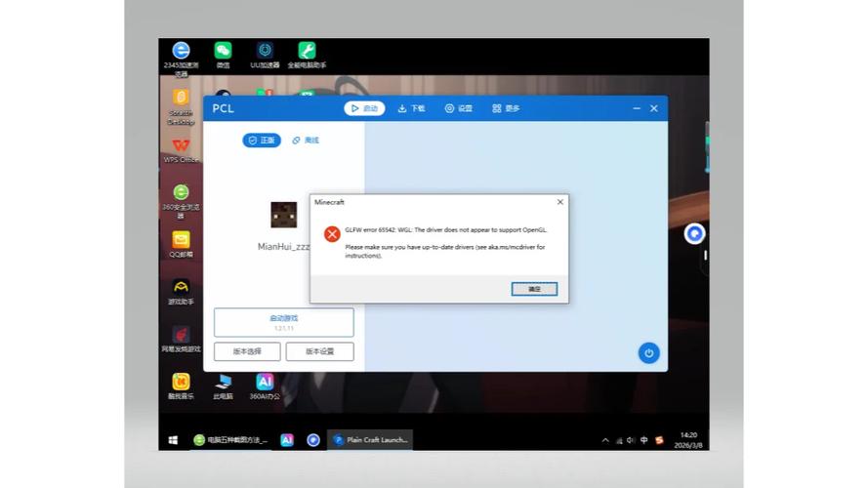
Task: Click the PCL title logo
Action: 223,108
